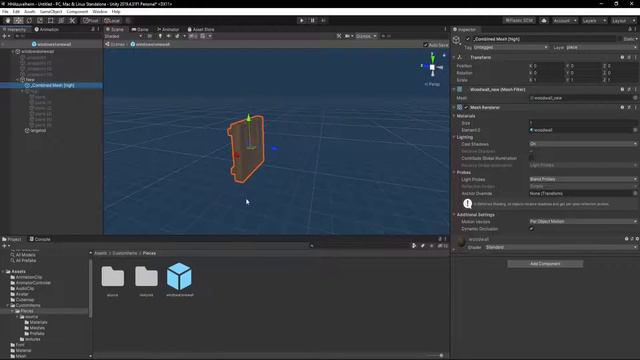Select the Hand tool in toolbar

coord(8,20)
